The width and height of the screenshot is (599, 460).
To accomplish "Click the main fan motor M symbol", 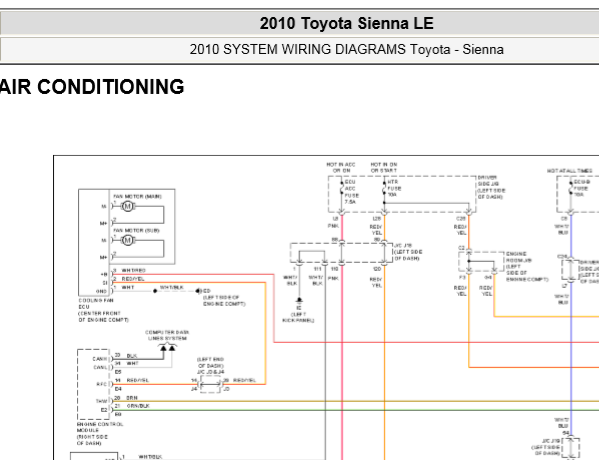I will point(128,206).
